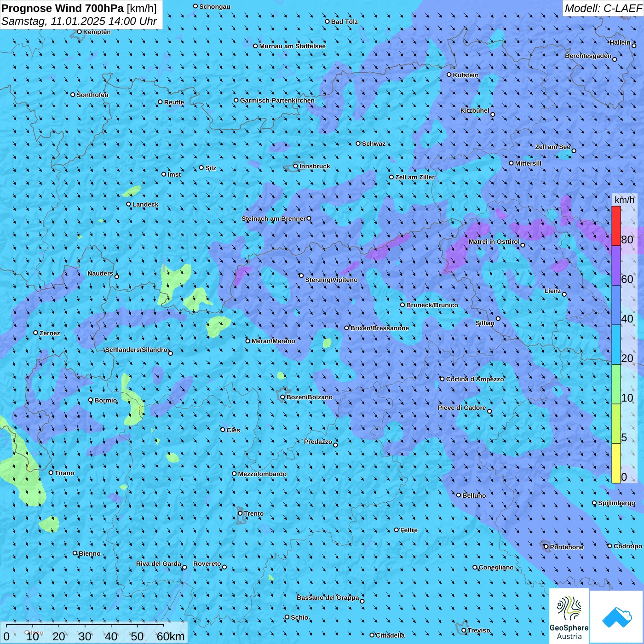This screenshot has height=644, width=644.
Task: Click the Feltre label
Action: click(409, 530)
